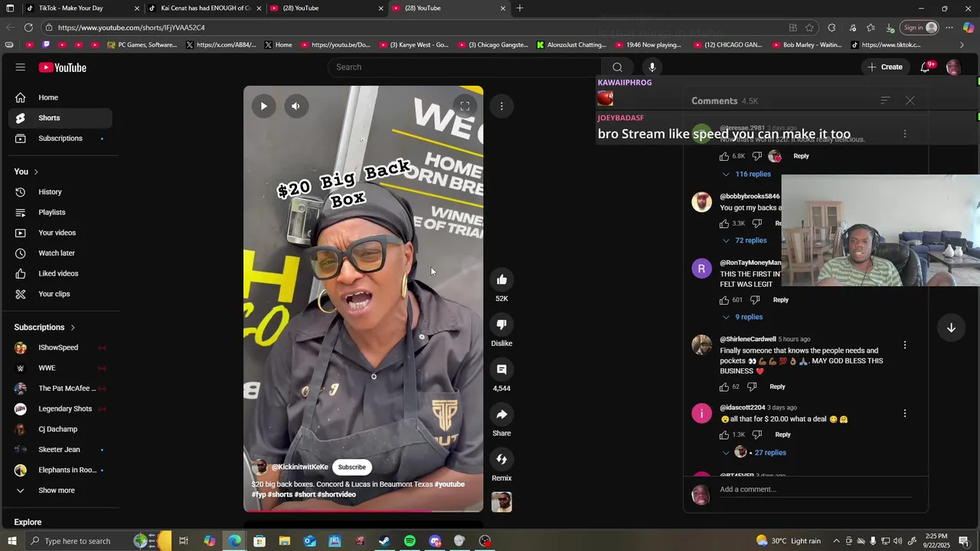Image resolution: width=980 pixels, height=551 pixels.
Task: Search with voice microphone icon
Action: (652, 67)
